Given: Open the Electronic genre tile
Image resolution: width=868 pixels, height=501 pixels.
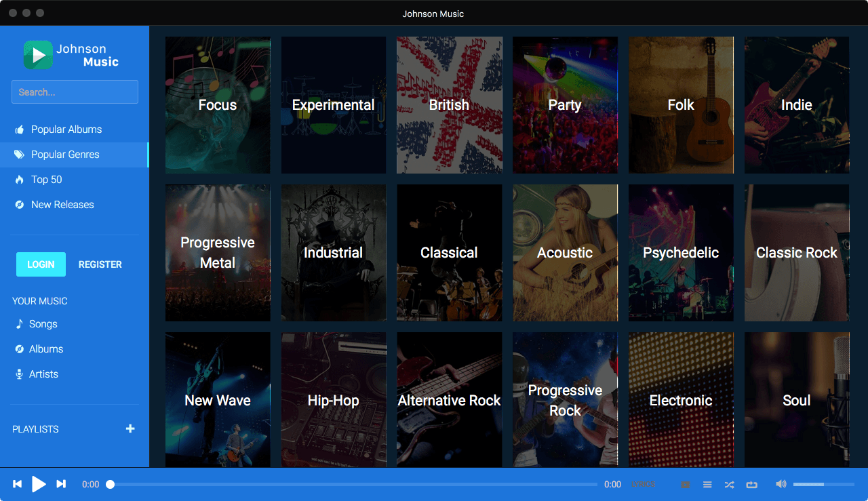Looking at the screenshot, I should [x=681, y=400].
